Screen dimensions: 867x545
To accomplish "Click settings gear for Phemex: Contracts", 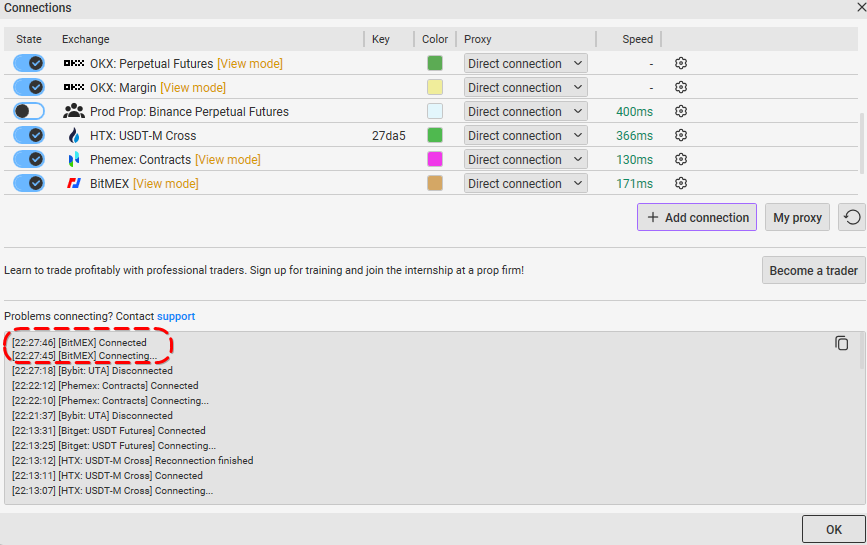I will pos(681,159).
